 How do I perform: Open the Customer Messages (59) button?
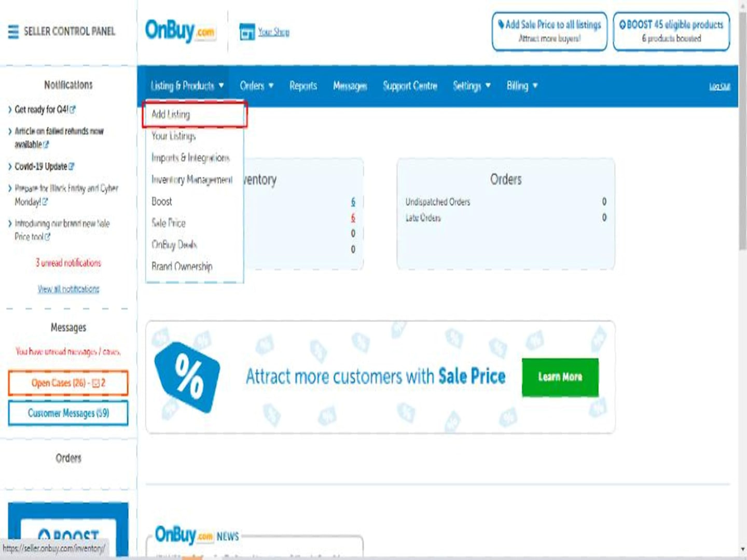click(x=68, y=413)
